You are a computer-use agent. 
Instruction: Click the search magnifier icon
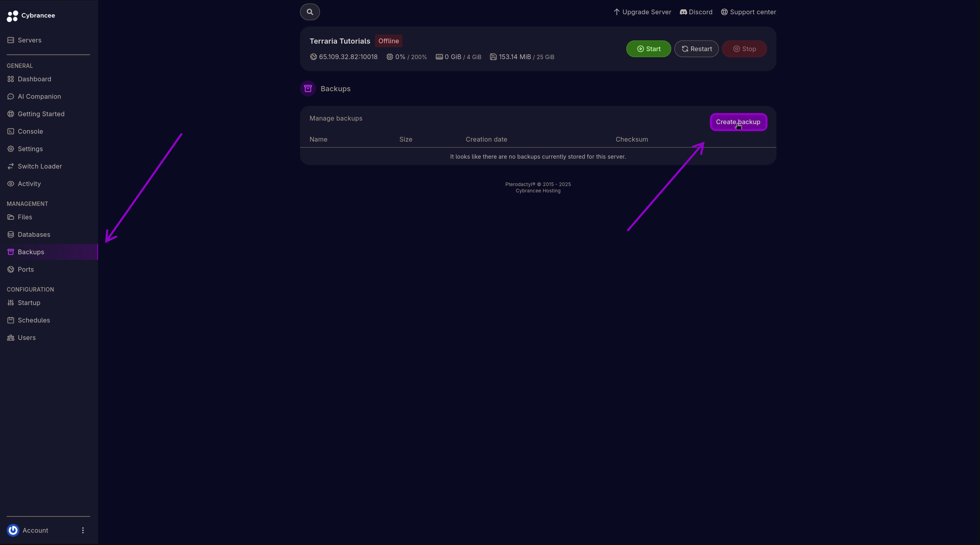coord(310,12)
